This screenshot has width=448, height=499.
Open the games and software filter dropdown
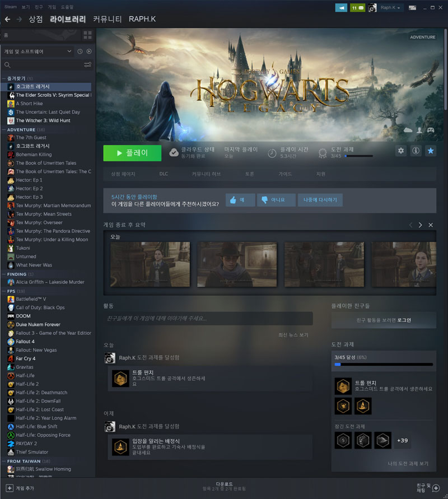coord(38,51)
